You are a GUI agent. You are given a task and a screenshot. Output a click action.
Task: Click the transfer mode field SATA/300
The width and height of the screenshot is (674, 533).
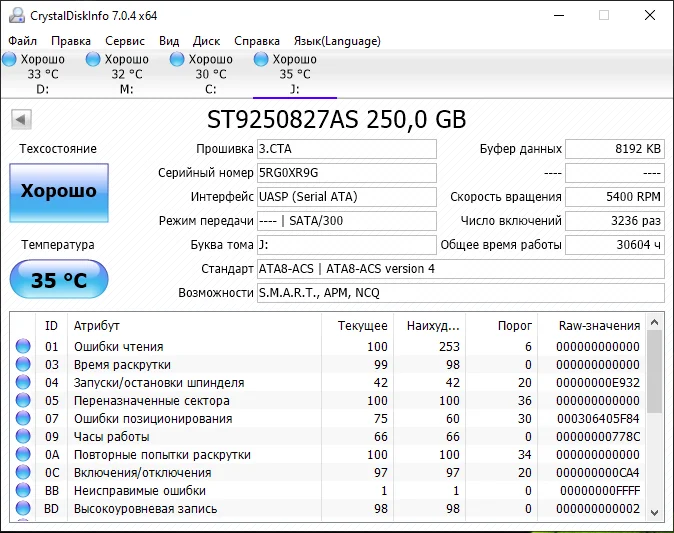click(x=346, y=221)
